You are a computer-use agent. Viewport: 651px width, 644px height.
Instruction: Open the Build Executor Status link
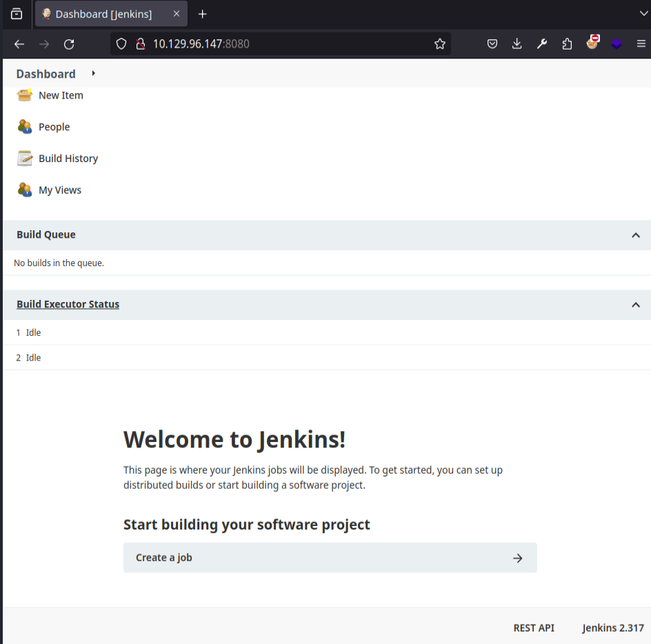pyautogui.click(x=68, y=304)
